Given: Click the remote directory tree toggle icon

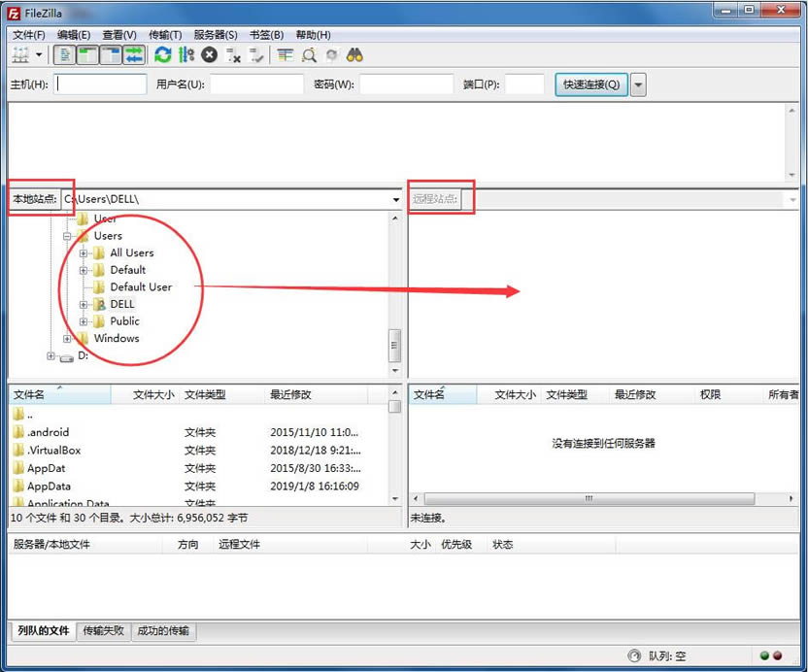Looking at the screenshot, I should pyautogui.click(x=110, y=55).
